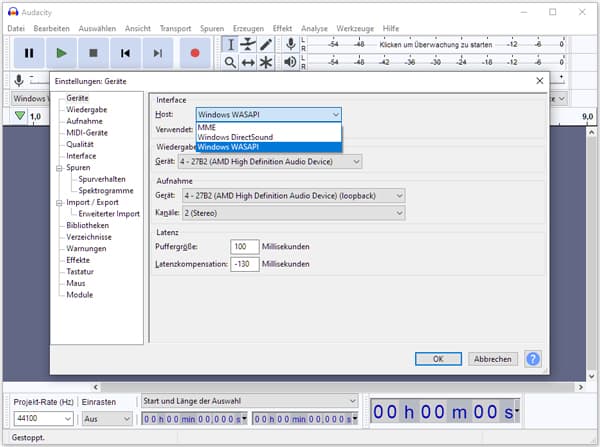Viewport: 600px width, 447px height.
Task: Click the Stop button
Action: click(x=93, y=53)
